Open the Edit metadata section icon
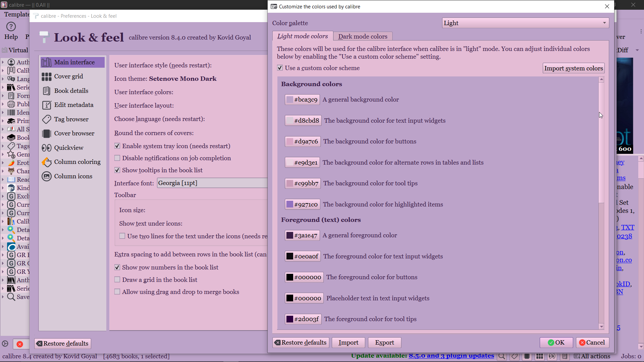This screenshot has height=362, width=644. 47,105
